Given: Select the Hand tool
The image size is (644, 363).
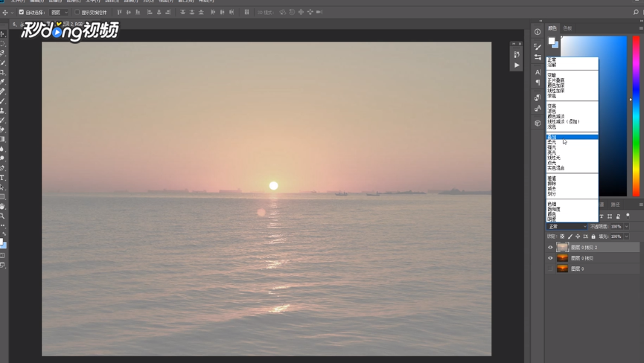Looking at the screenshot, I should coord(2,206).
